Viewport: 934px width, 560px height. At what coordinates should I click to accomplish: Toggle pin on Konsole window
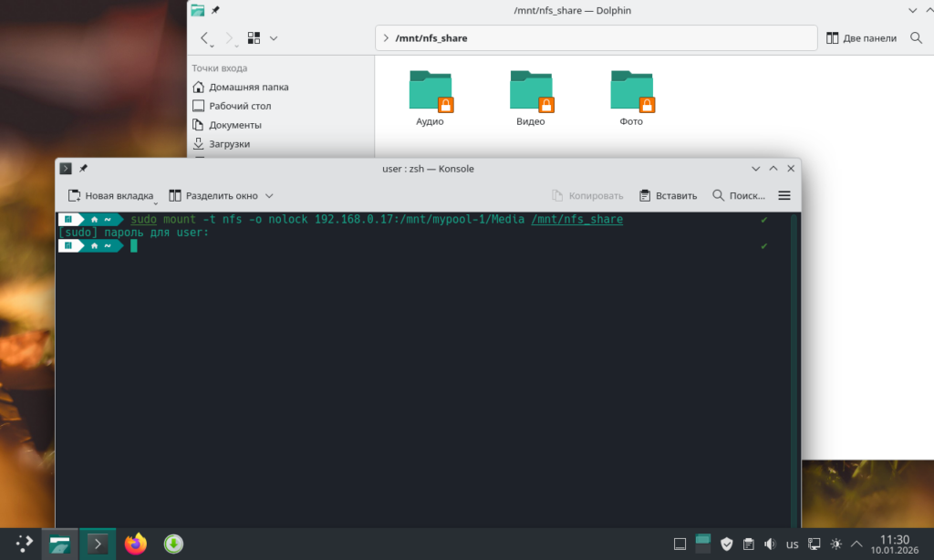tap(83, 169)
